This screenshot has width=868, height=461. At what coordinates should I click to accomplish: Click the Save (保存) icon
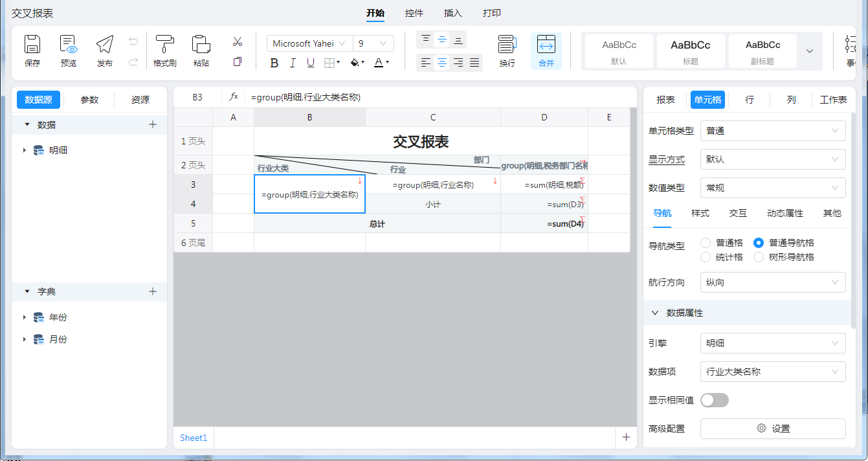(32, 45)
